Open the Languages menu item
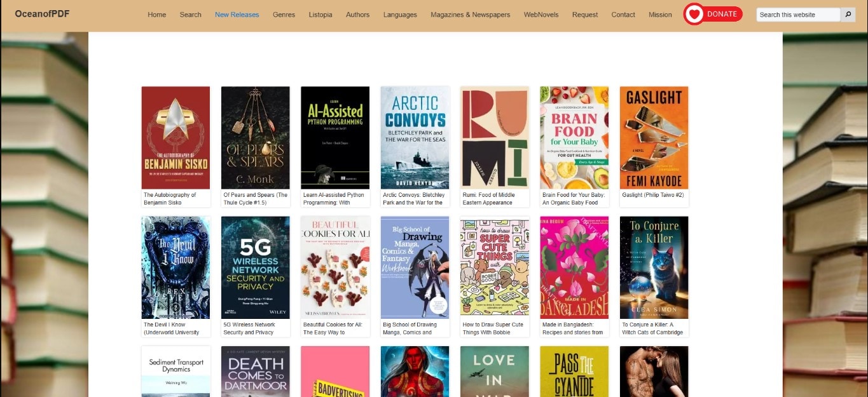 click(x=400, y=15)
